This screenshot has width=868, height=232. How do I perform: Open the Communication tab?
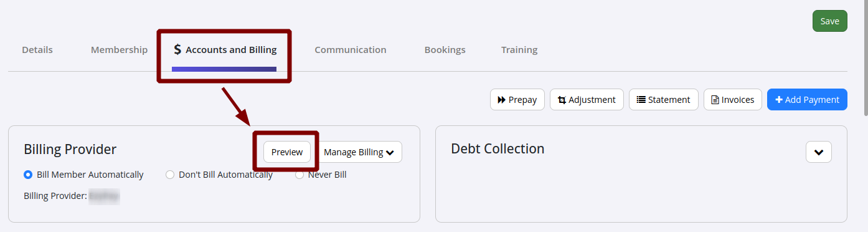pyautogui.click(x=351, y=50)
